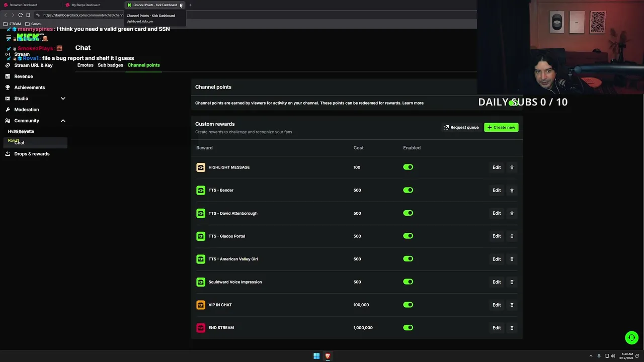The width and height of the screenshot is (644, 362).
Task: Turn off the END STREAM toggle
Action: [x=408, y=328]
